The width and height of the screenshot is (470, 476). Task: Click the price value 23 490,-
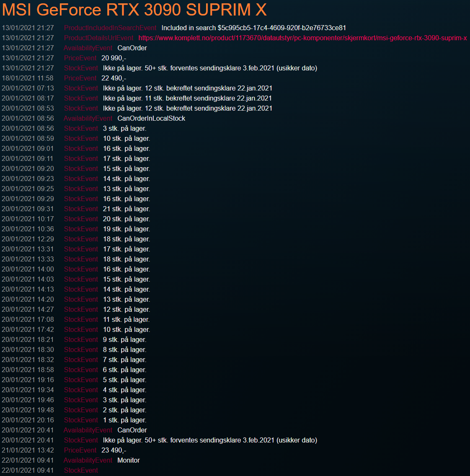(x=114, y=450)
